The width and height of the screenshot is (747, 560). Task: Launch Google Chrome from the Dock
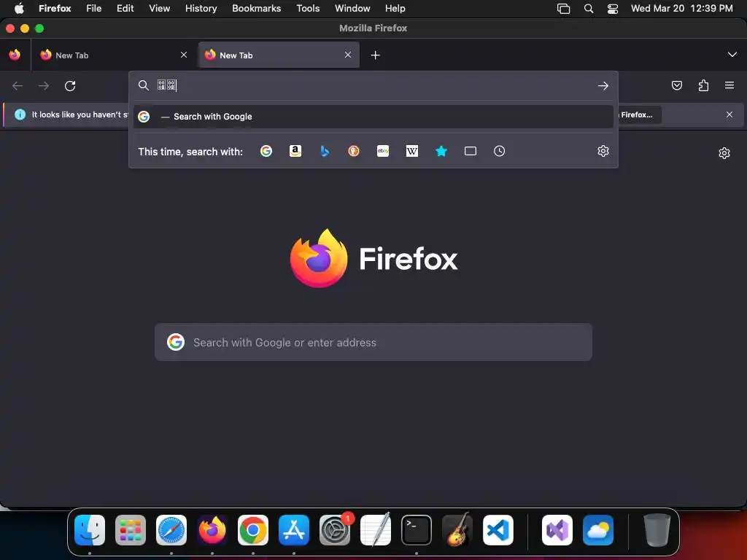253,530
